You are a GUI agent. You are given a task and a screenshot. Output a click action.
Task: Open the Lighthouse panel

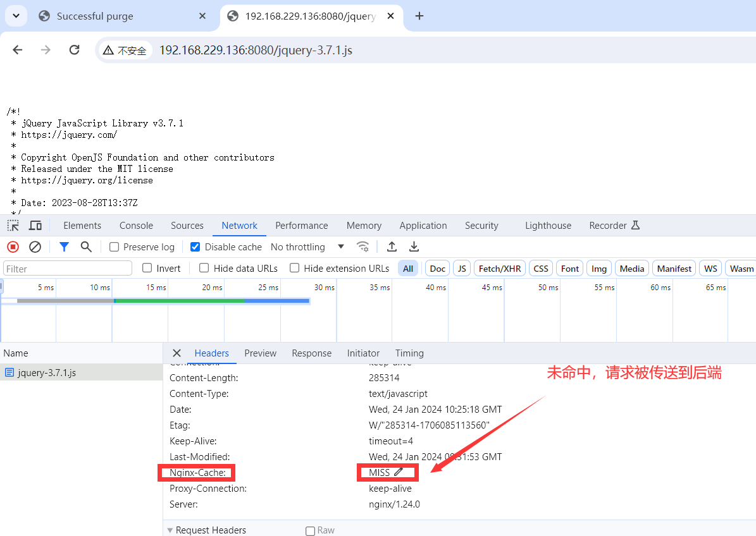point(548,226)
